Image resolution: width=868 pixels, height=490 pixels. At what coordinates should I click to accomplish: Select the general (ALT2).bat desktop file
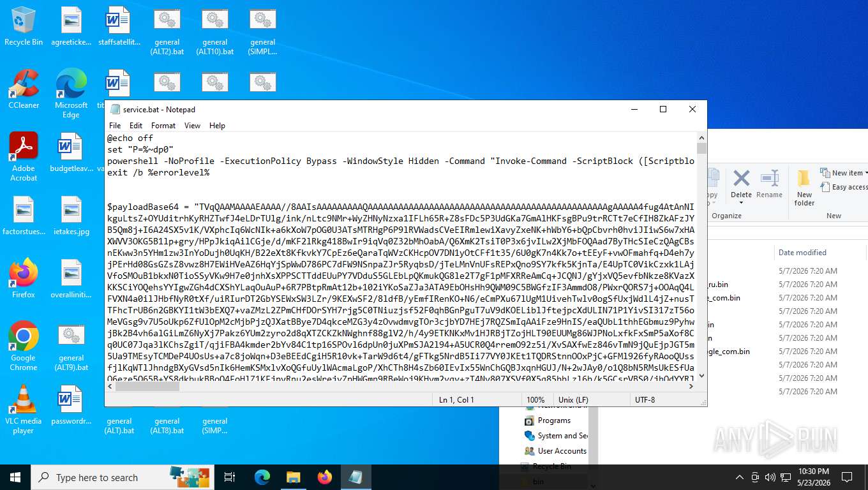[x=167, y=31]
